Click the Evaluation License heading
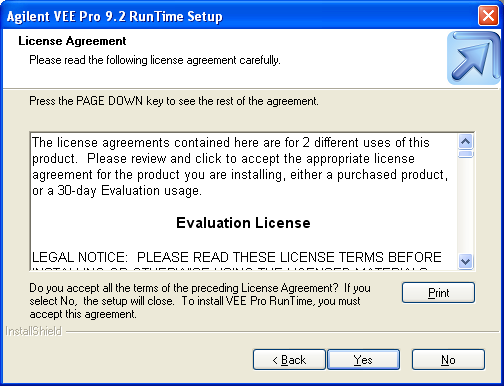 pos(243,223)
